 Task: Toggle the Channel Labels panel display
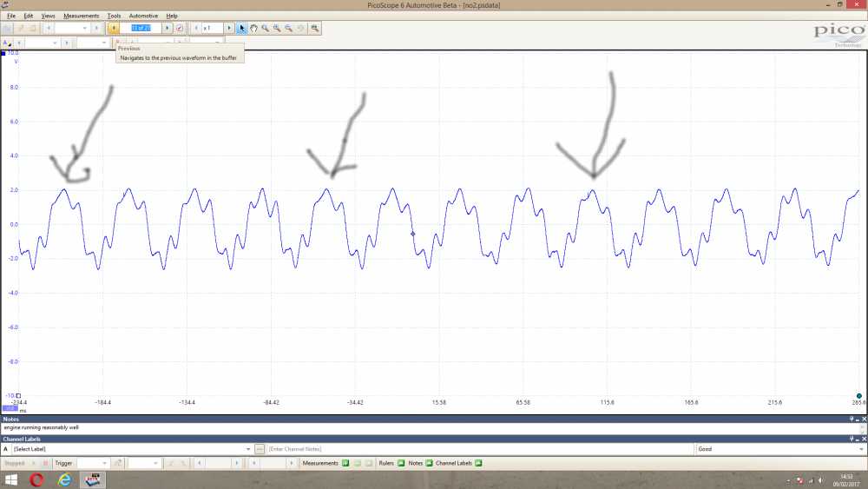tap(478, 464)
